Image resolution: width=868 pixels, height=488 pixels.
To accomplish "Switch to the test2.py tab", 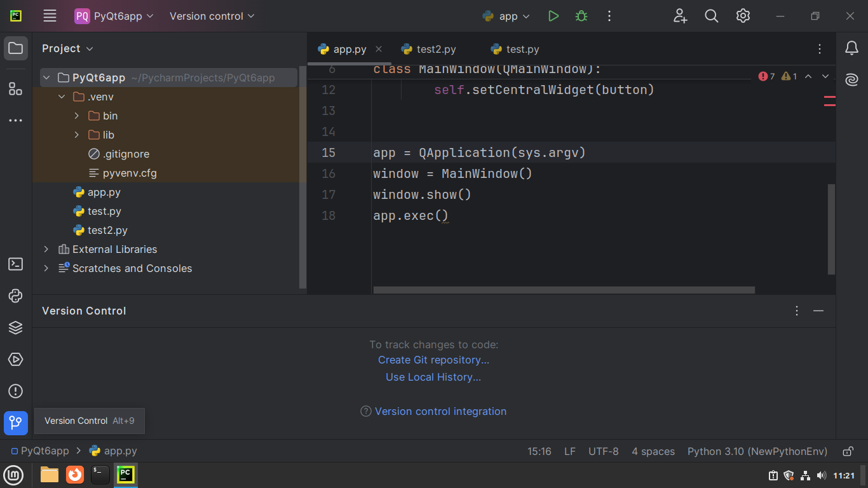I will tap(429, 49).
